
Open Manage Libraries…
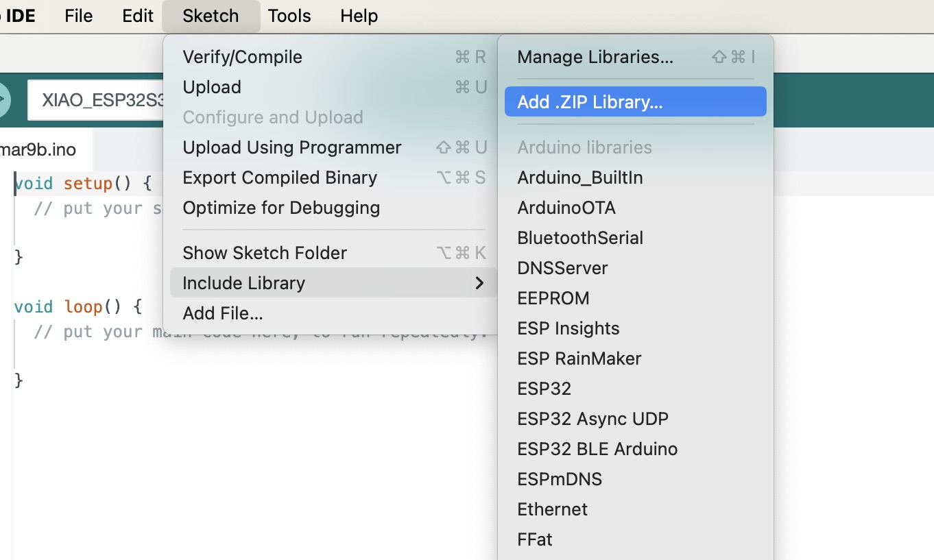pyautogui.click(x=636, y=57)
